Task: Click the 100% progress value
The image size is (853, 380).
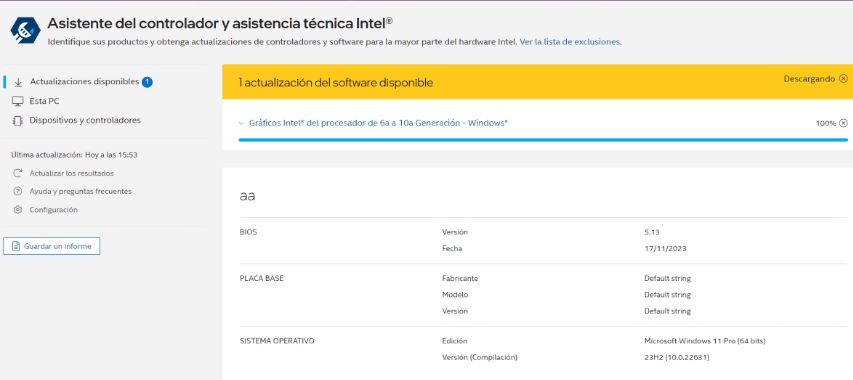Action: 826,123
